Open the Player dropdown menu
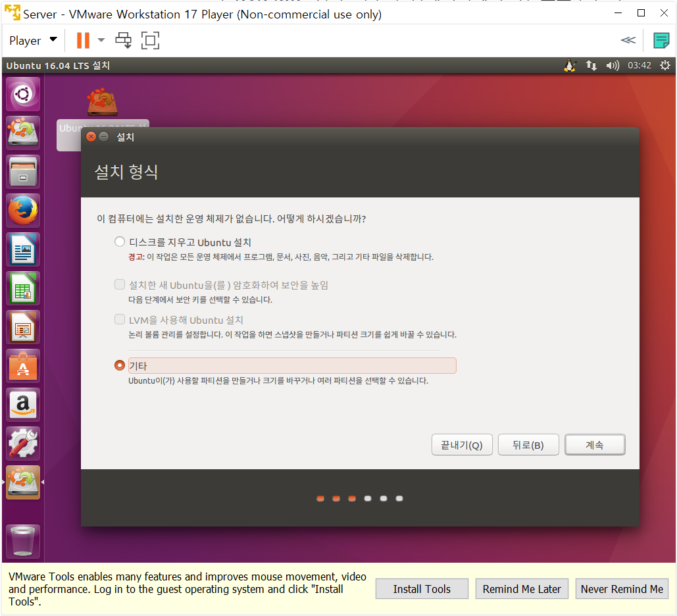The width and height of the screenshot is (677, 616). point(34,41)
